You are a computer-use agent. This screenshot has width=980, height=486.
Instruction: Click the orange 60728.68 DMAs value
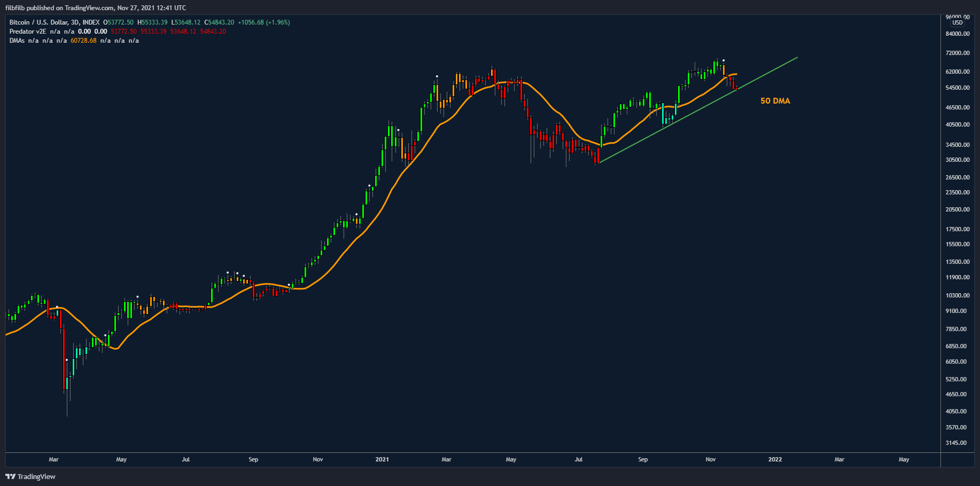pyautogui.click(x=83, y=41)
